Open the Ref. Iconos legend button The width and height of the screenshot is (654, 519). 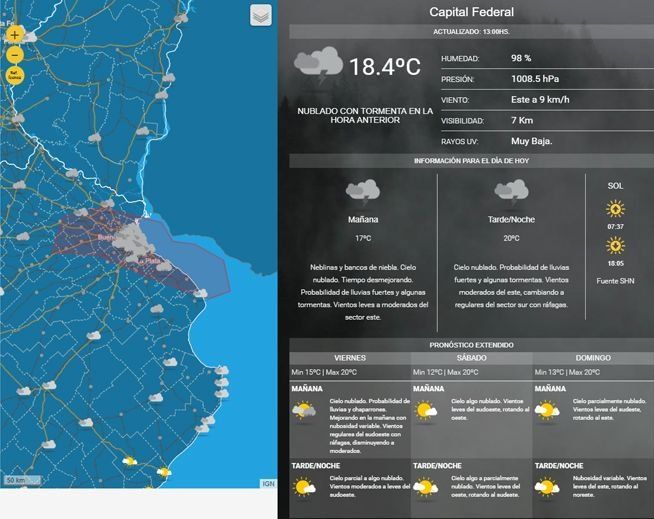[15, 75]
